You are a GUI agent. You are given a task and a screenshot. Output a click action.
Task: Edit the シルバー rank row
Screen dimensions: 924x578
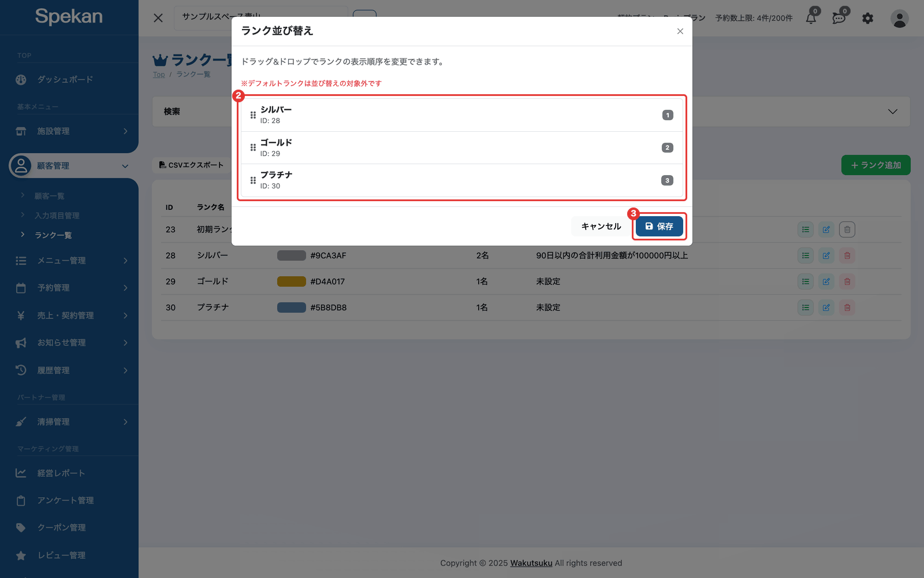826,255
